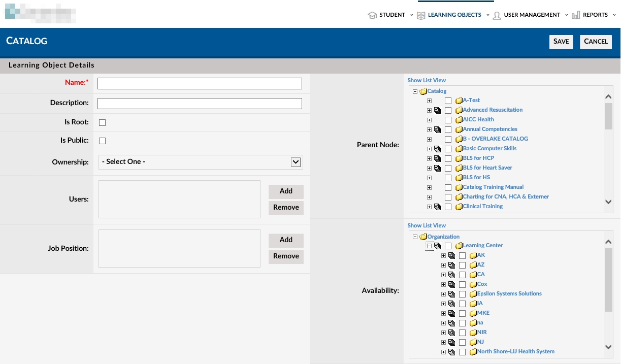Click the select-all-children icon beside Epsilon Systems Solutions
The height and width of the screenshot is (364, 621).
coord(451,294)
